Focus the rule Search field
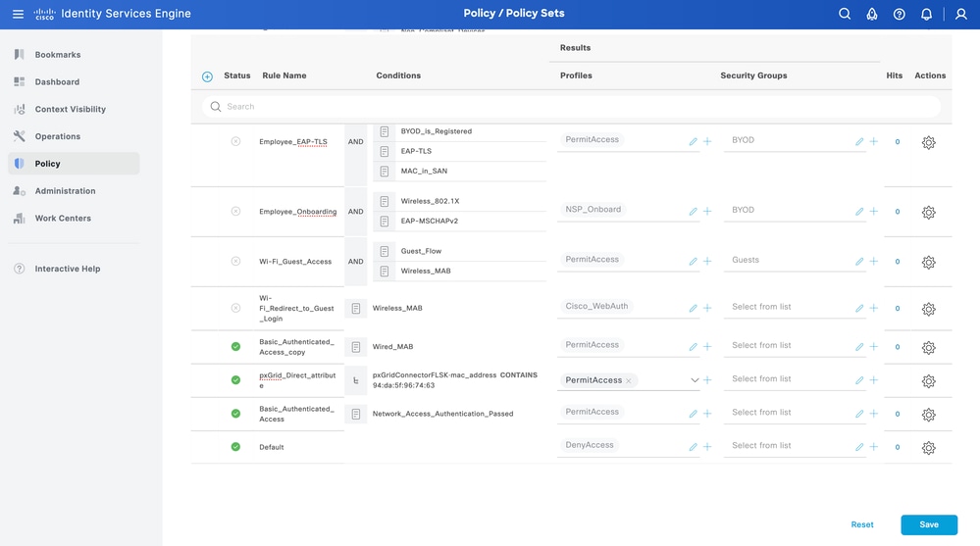The width and height of the screenshot is (980, 546). pyautogui.click(x=571, y=107)
